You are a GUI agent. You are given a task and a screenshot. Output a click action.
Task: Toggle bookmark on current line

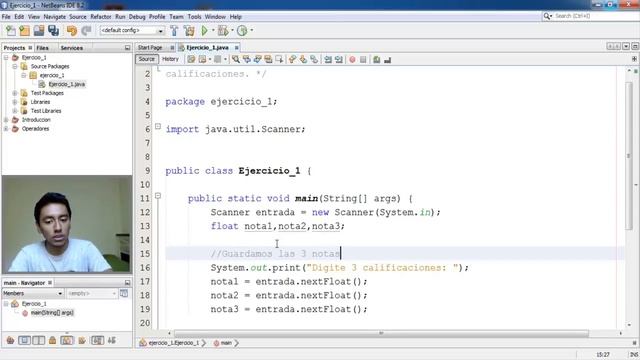pyautogui.click(x=314, y=60)
